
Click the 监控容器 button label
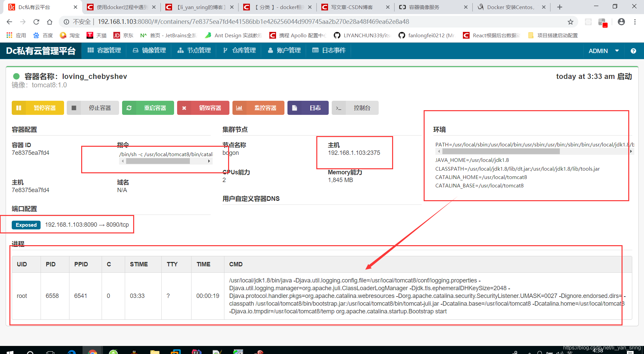(265, 108)
